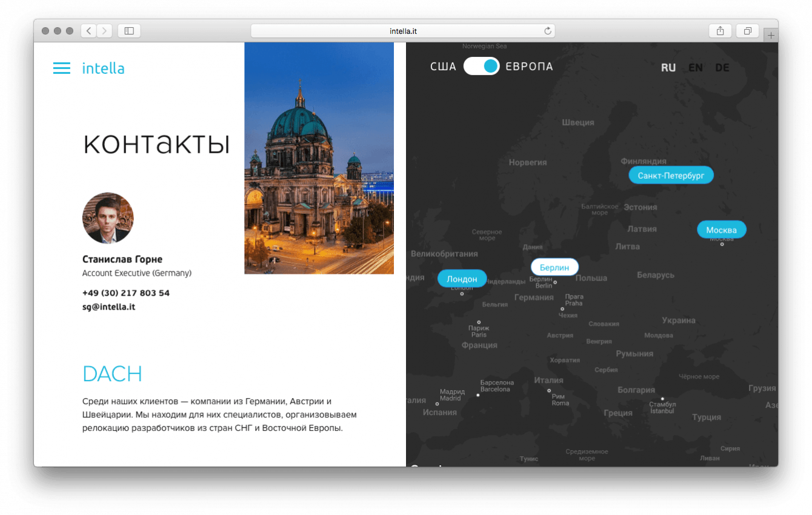
Task: Select the Санкт-Петербург map marker
Action: [x=671, y=176]
